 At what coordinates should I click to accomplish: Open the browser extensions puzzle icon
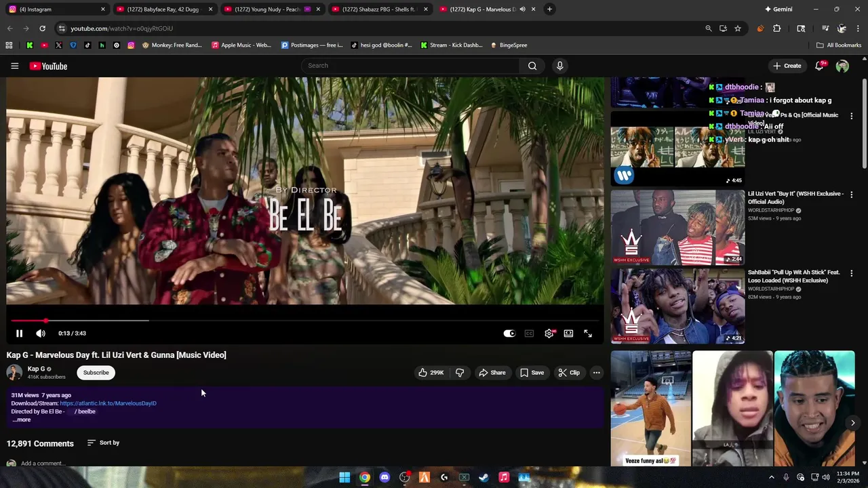pos(776,28)
